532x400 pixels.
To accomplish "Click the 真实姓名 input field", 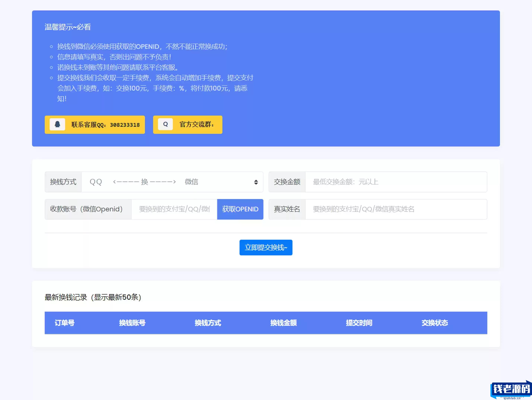I will [x=396, y=209].
